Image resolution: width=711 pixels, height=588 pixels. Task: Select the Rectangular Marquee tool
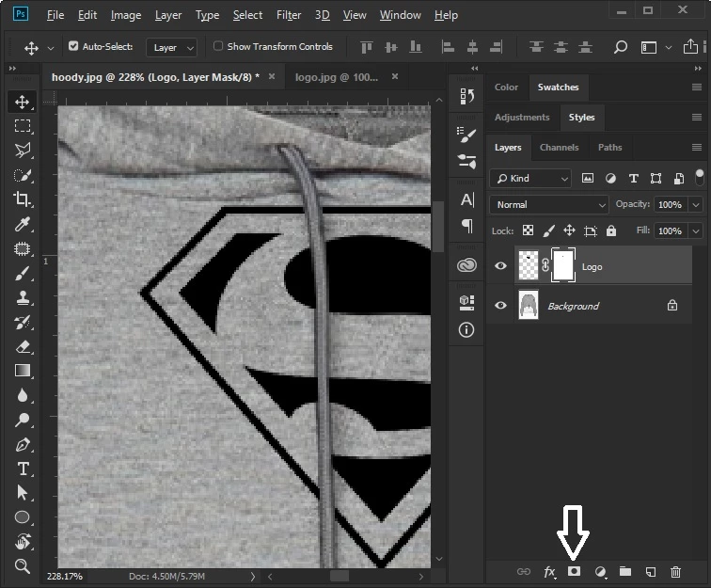pyautogui.click(x=22, y=126)
